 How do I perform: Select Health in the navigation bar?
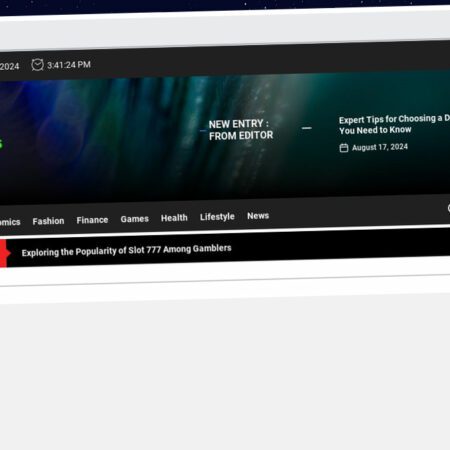[174, 218]
